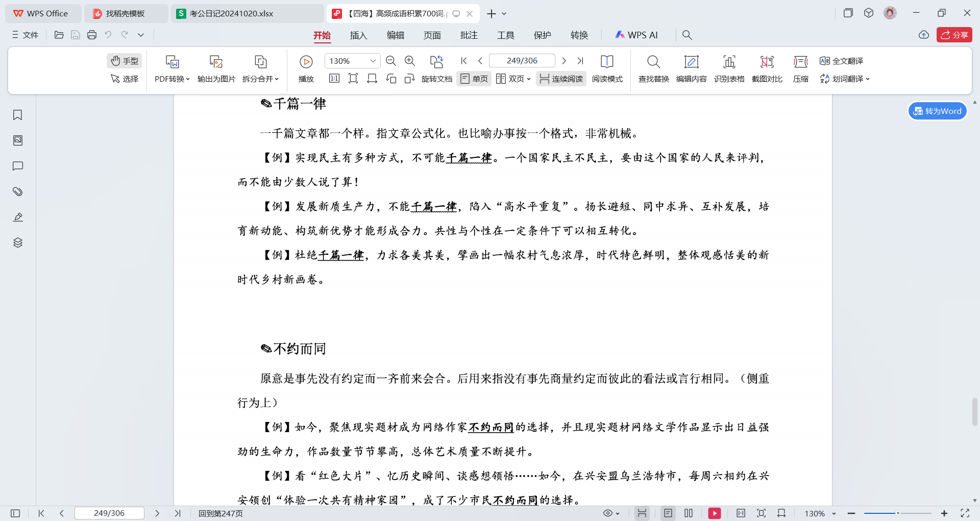980x521 pixels.
Task: Expand the 130% zoom dropdown
Action: coord(373,61)
